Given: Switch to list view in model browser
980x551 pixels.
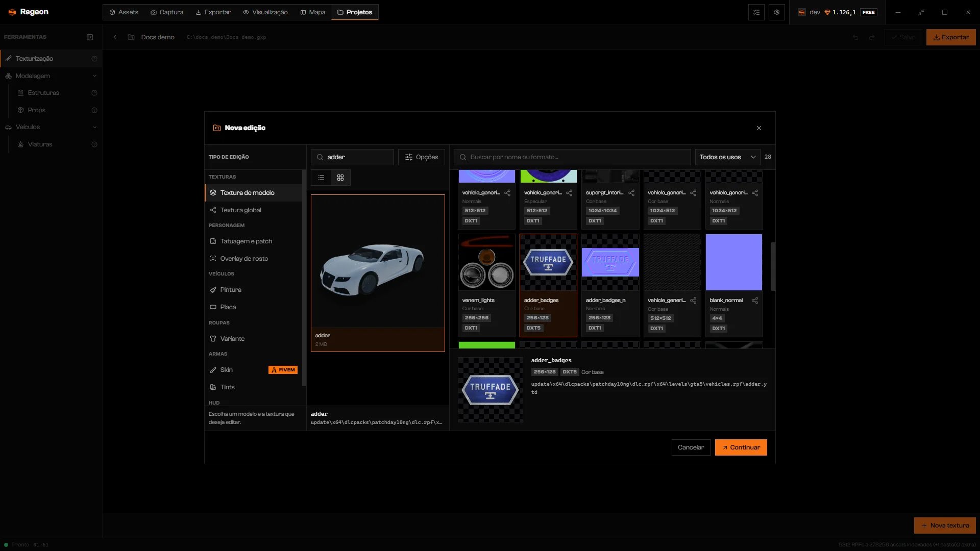Looking at the screenshot, I should (x=321, y=178).
